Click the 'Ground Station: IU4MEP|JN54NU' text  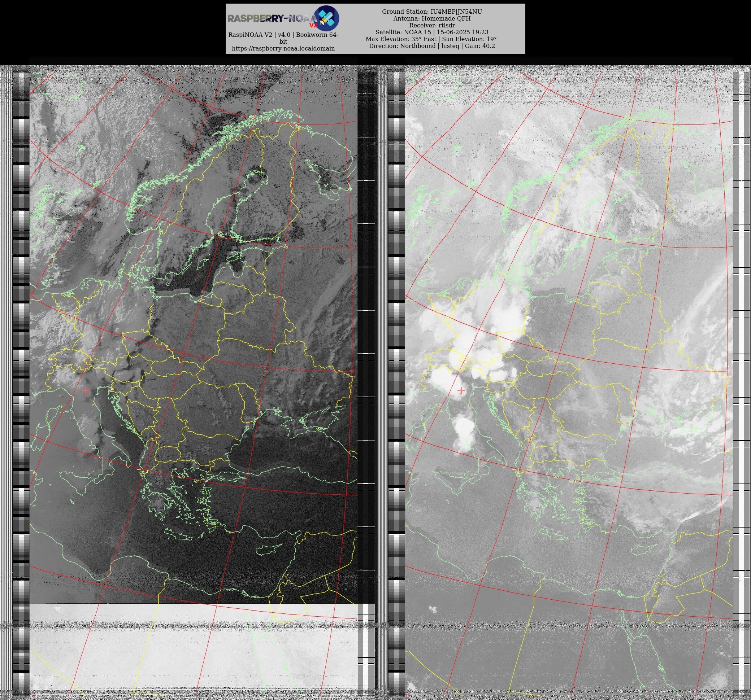point(432,12)
